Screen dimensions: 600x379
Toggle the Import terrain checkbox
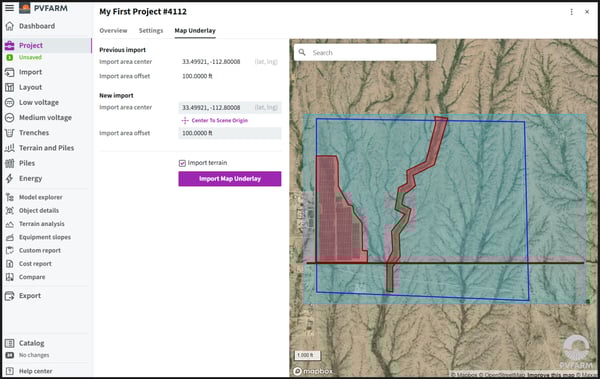[182, 163]
